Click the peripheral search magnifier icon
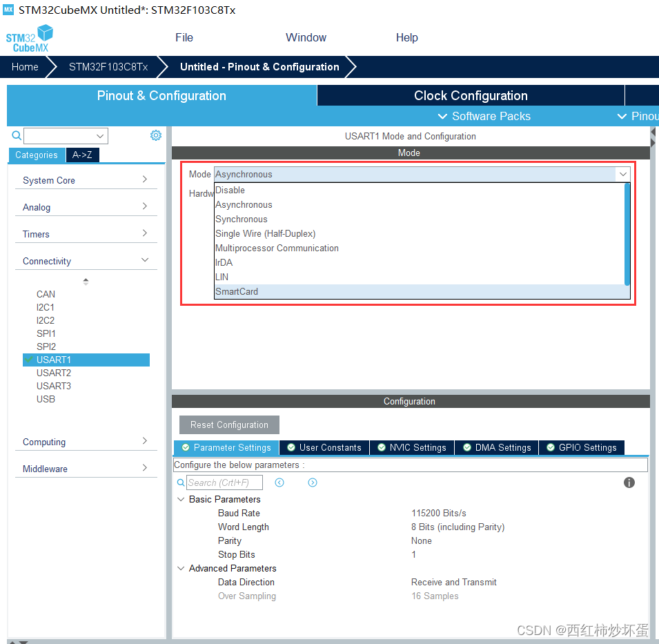 17,135
